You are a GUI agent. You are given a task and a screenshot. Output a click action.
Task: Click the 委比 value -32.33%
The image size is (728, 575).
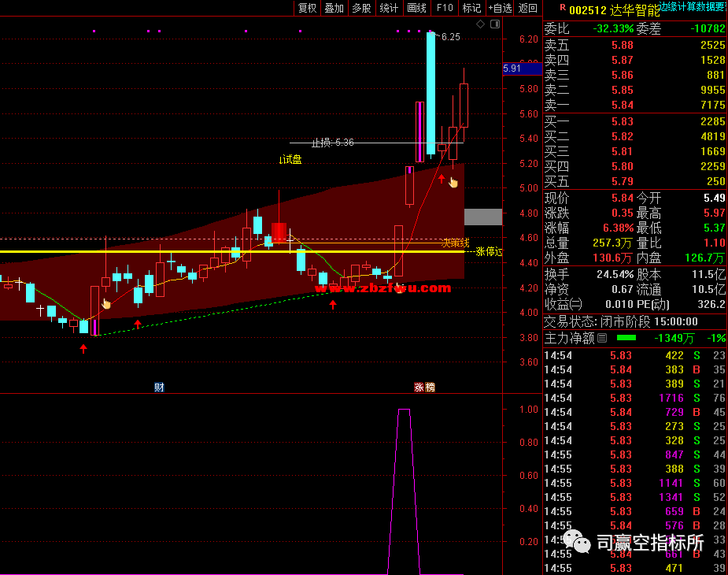[x=613, y=29]
